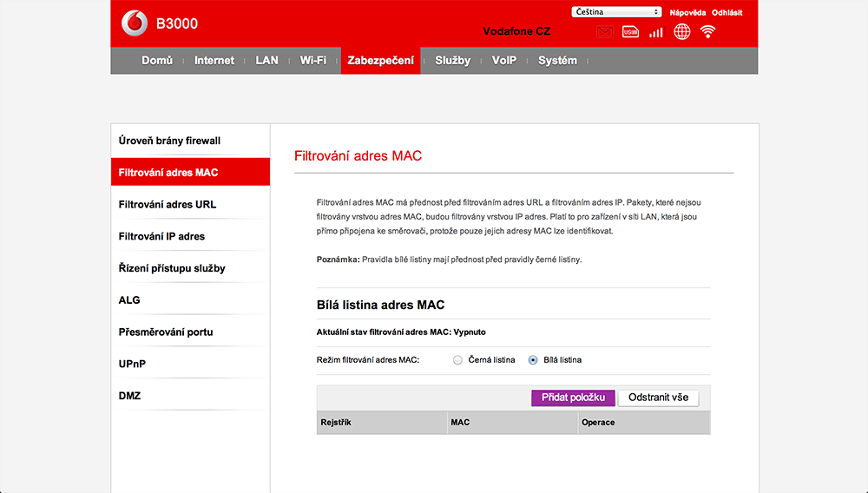This screenshot has width=868, height=493.
Task: Click the Odstranit vše button
Action: pyautogui.click(x=658, y=398)
